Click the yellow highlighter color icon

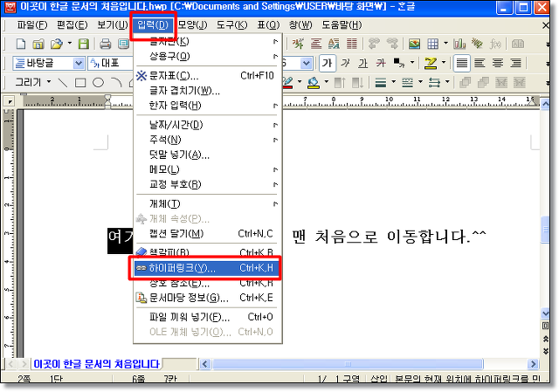(431, 64)
